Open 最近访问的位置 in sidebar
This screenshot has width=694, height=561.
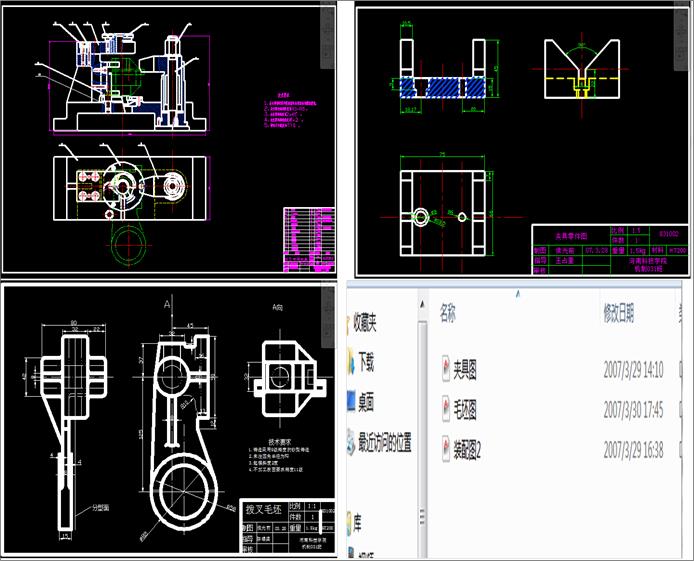385,441
